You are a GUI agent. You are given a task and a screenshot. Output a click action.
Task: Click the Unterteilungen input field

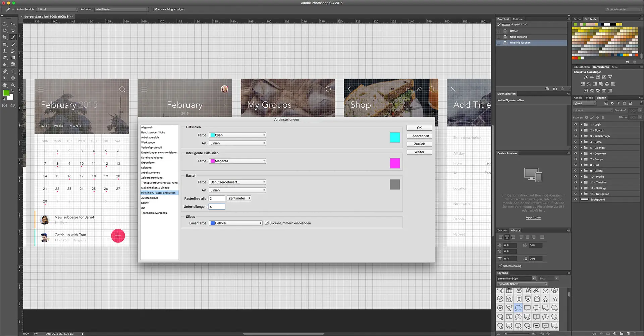click(217, 207)
